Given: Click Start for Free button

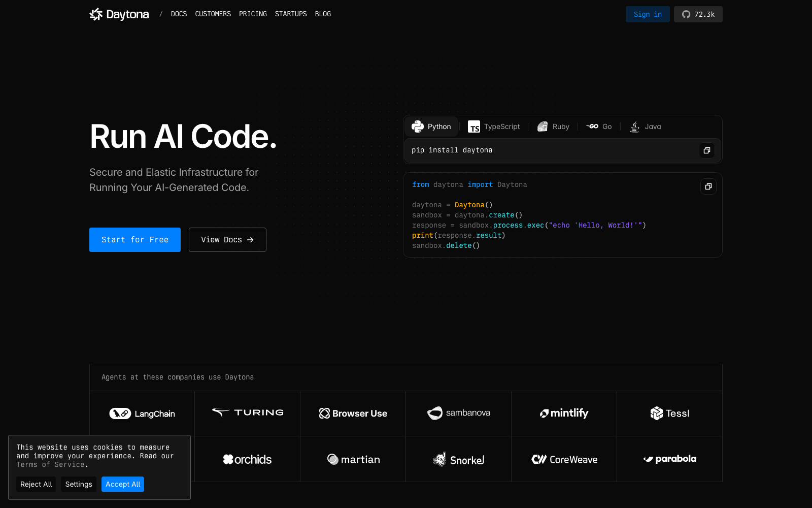Looking at the screenshot, I should (x=135, y=240).
